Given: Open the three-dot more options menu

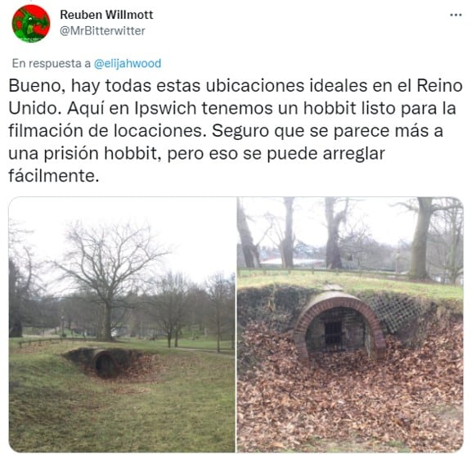Looking at the screenshot, I should (456, 15).
